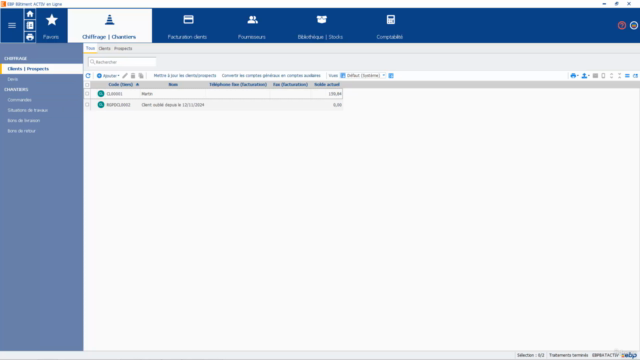Duplicate the selected entry
Image resolution: width=640 pixels, height=360 pixels.
(x=141, y=76)
